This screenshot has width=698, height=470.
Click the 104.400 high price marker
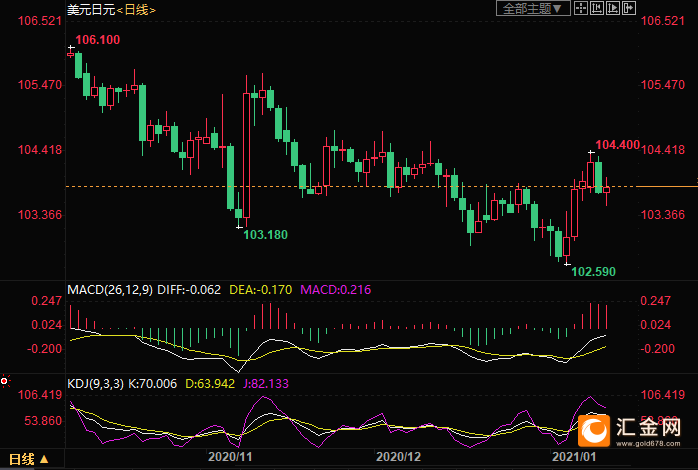click(617, 145)
